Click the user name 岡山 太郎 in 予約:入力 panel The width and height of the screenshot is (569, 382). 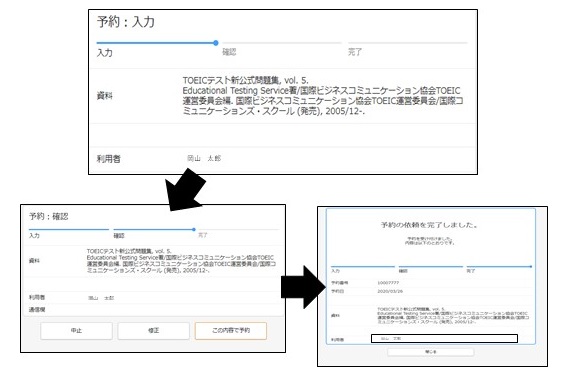tap(204, 158)
